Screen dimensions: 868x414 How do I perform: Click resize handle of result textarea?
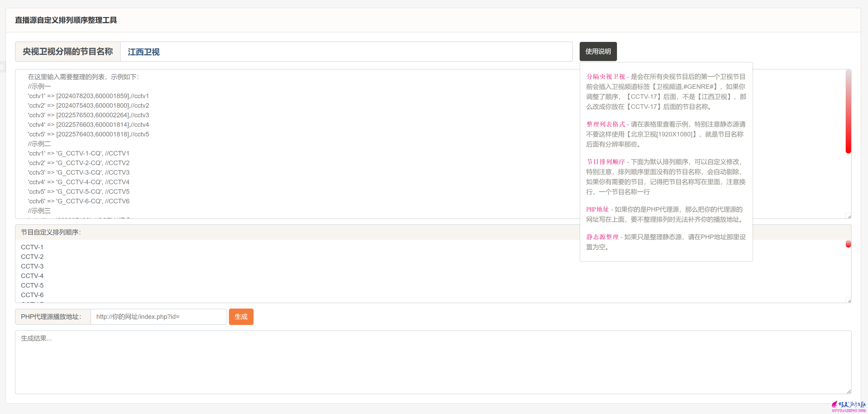click(849, 391)
